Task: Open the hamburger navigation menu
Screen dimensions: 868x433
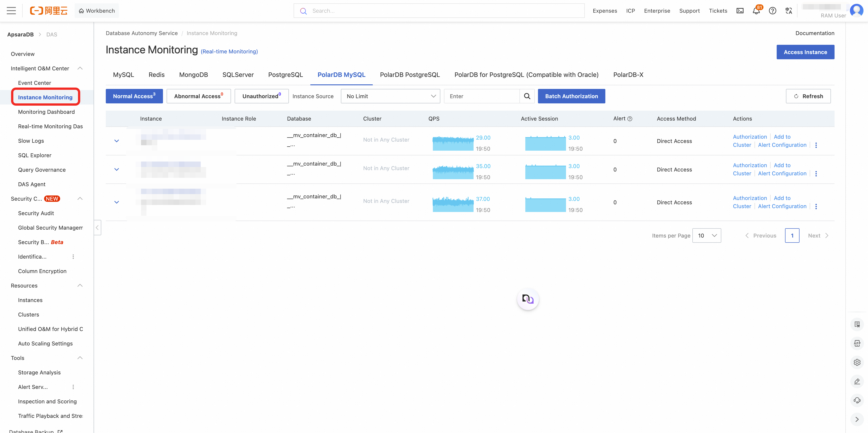Action: (x=11, y=11)
